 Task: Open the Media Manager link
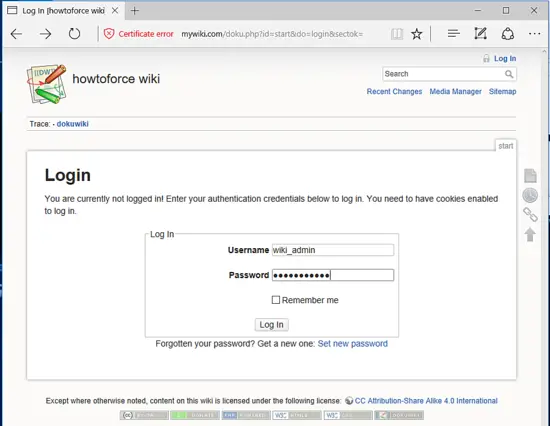click(455, 92)
